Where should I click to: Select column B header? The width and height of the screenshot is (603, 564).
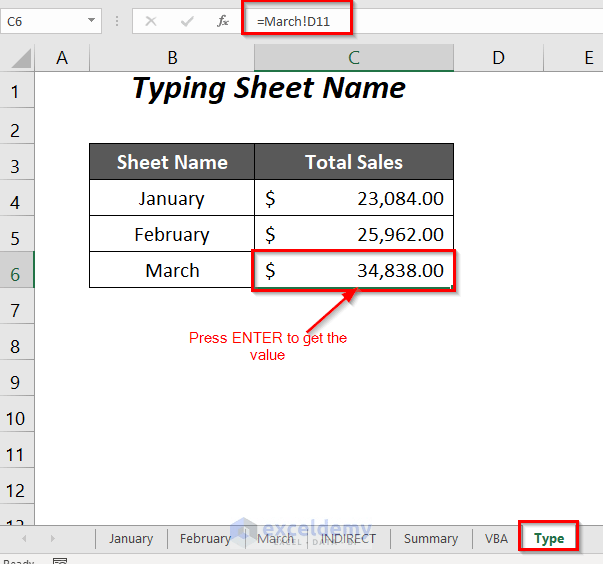tap(172, 58)
